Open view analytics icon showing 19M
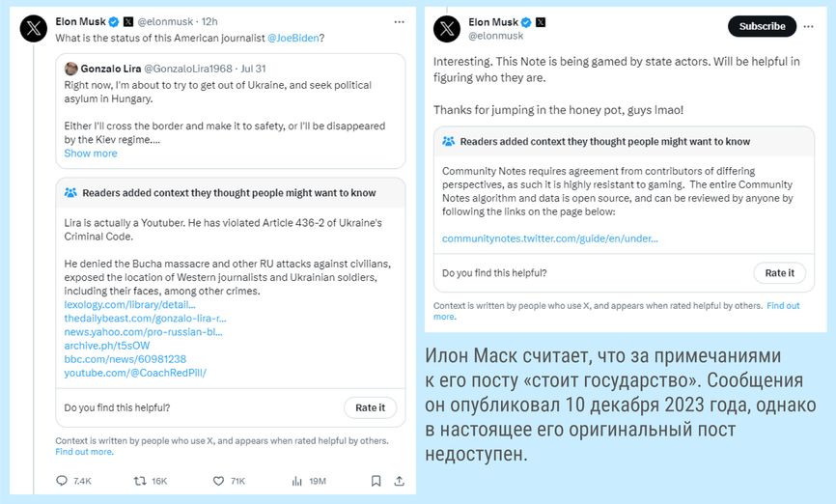Screen dimensions: 836x504 coord(297,481)
